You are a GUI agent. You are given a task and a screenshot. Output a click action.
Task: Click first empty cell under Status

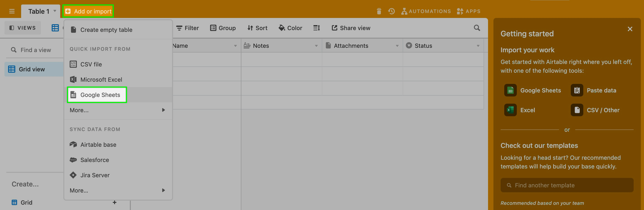[x=443, y=60]
